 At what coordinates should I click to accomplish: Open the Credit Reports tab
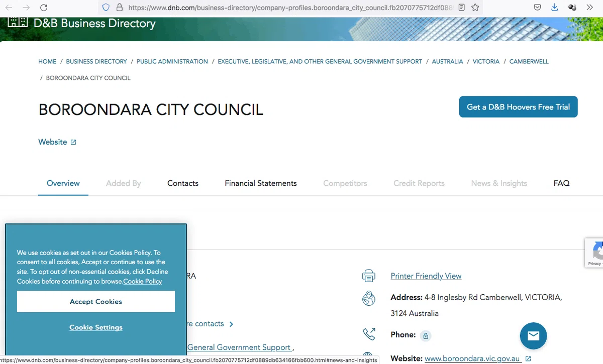[419, 183]
